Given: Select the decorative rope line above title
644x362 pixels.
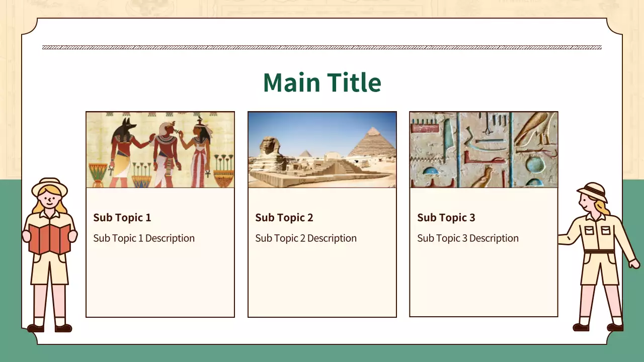Looking at the screenshot, I should click(x=322, y=47).
